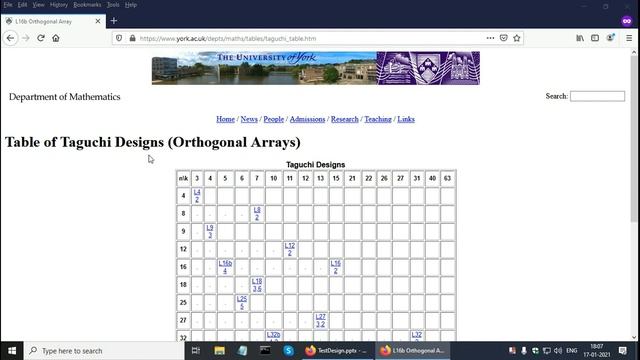This screenshot has height=360, width=640.
Task: Open the L9 design link
Action: tap(210, 231)
